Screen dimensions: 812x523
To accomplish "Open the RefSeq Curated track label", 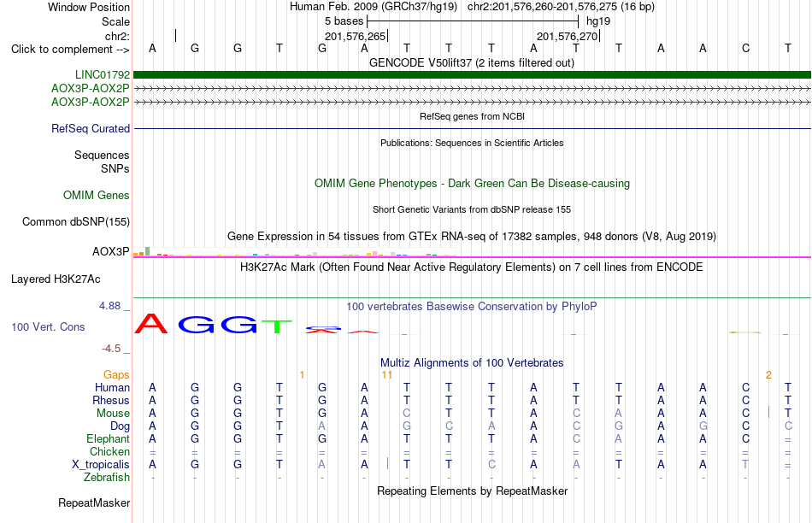I will click(91, 128).
